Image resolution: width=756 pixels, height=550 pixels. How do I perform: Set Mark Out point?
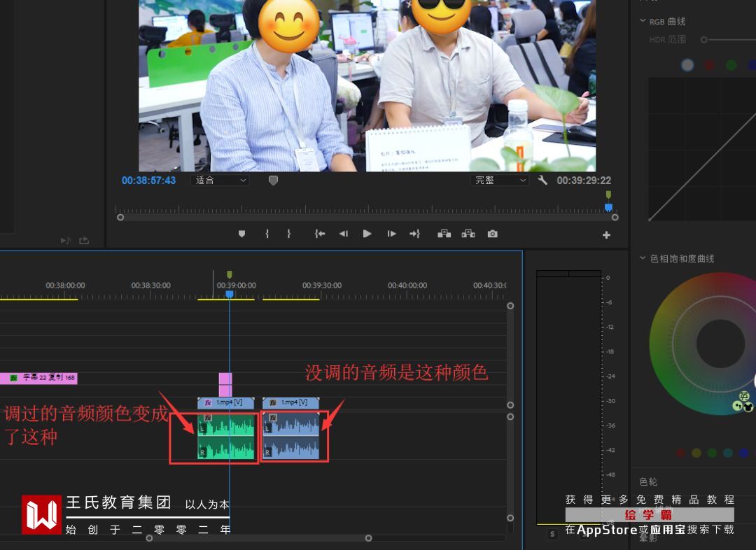tap(288, 234)
